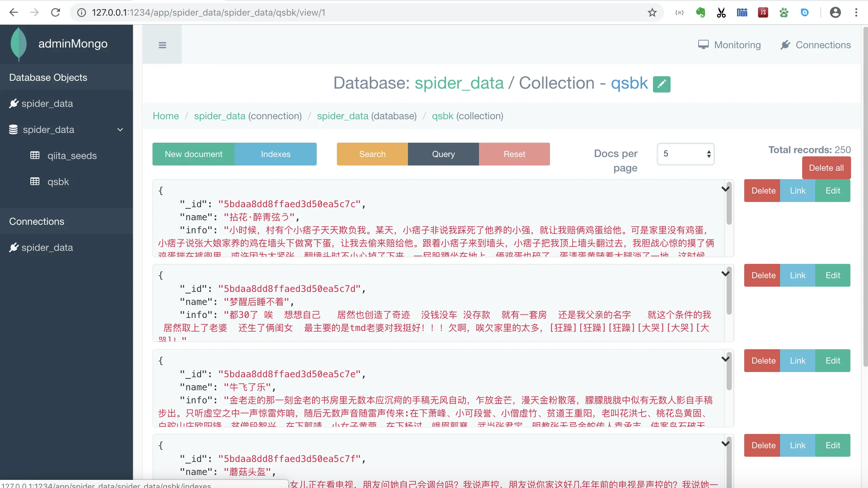The height and width of the screenshot is (488, 868).
Task: Expand document 5bdaa8dd8ffaed3d50ea5c7c chevron
Action: (725, 189)
